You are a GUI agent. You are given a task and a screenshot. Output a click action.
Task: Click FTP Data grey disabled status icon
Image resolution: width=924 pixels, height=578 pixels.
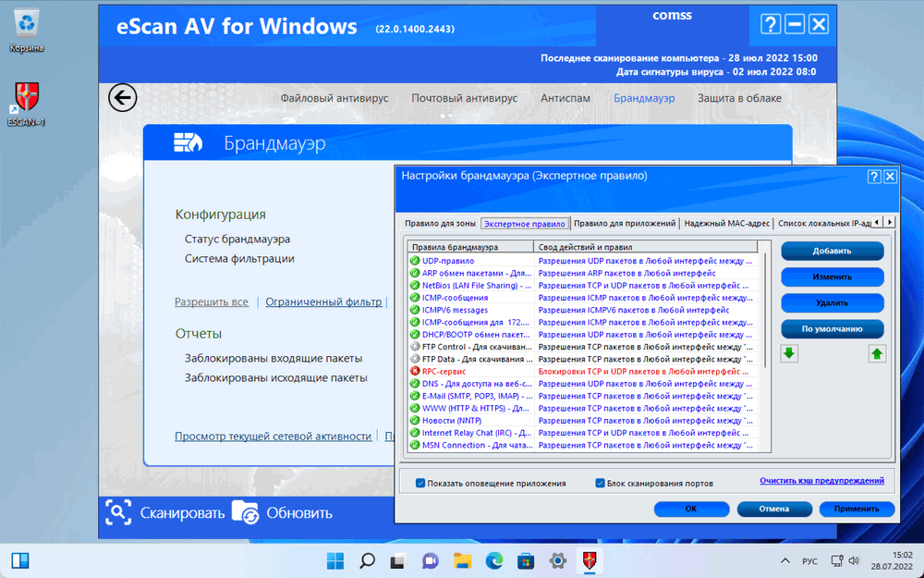click(415, 359)
